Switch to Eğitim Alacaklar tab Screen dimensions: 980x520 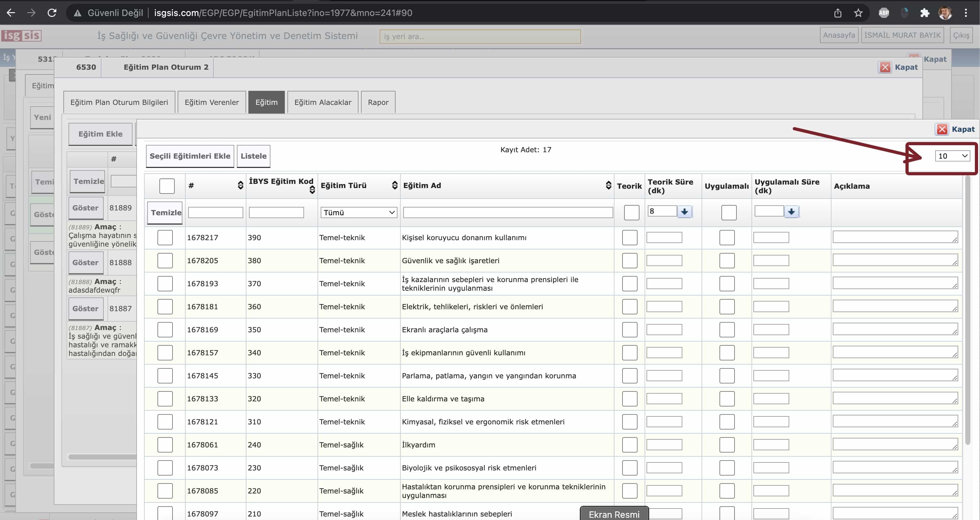(x=323, y=102)
